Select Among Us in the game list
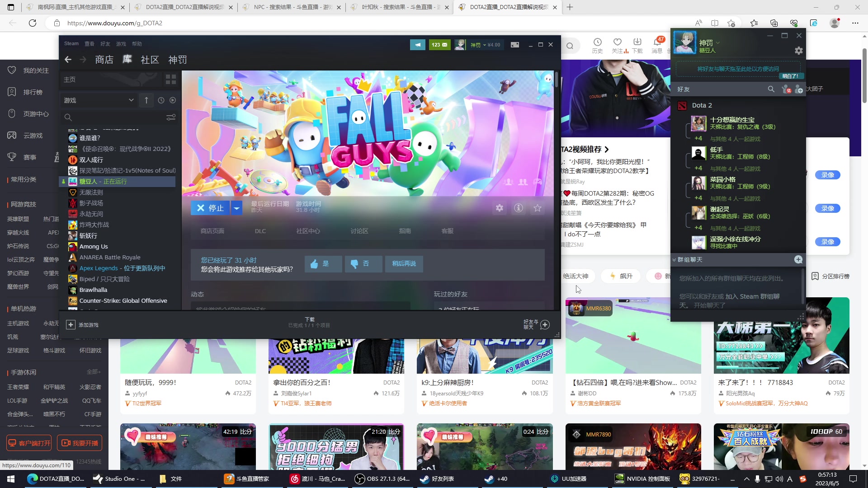This screenshot has height=488, width=868. point(94,247)
